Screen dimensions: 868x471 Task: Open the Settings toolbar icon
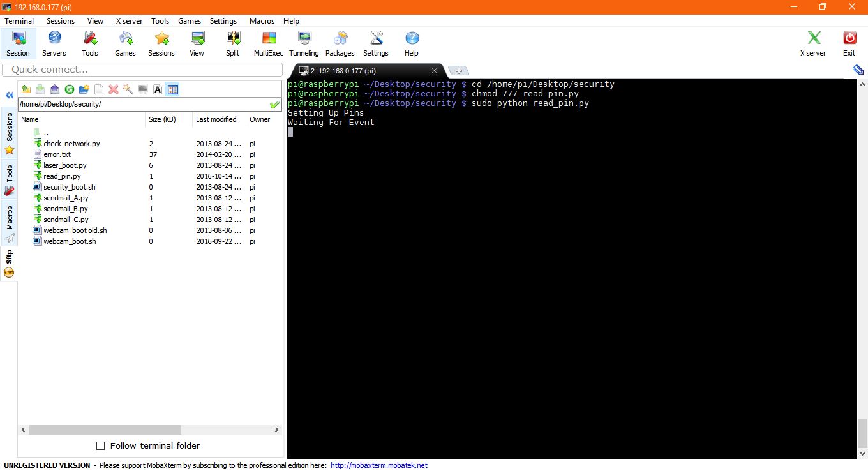(x=376, y=43)
